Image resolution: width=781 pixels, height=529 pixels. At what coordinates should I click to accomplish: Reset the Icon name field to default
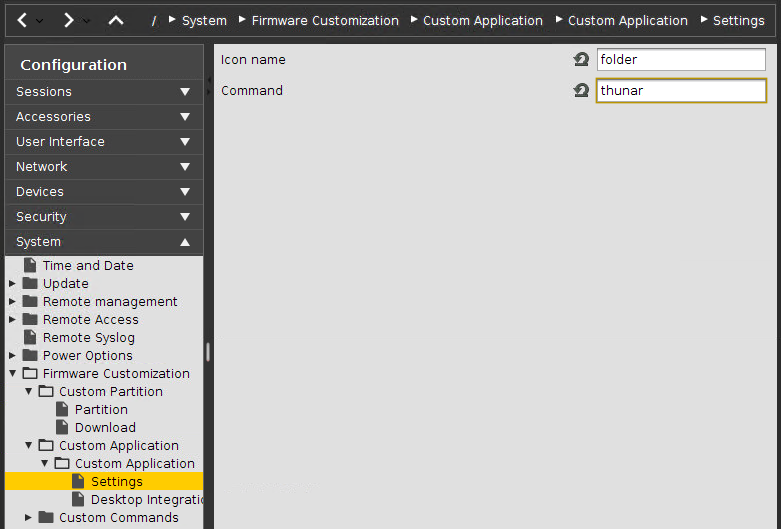pyautogui.click(x=581, y=60)
